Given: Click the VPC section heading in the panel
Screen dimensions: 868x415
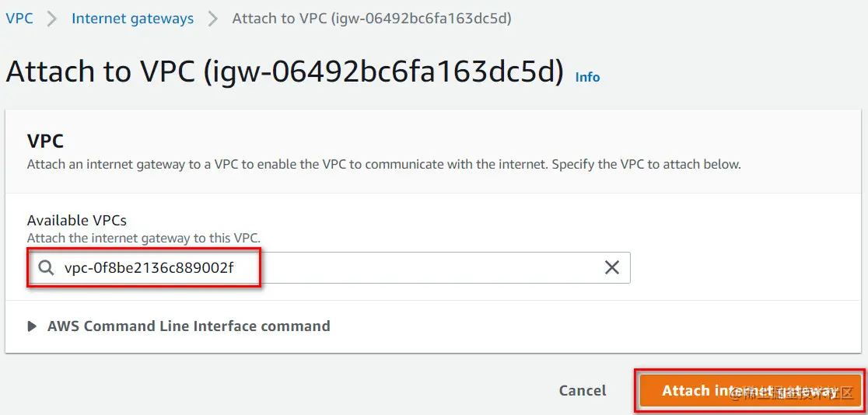Looking at the screenshot, I should (45, 141).
